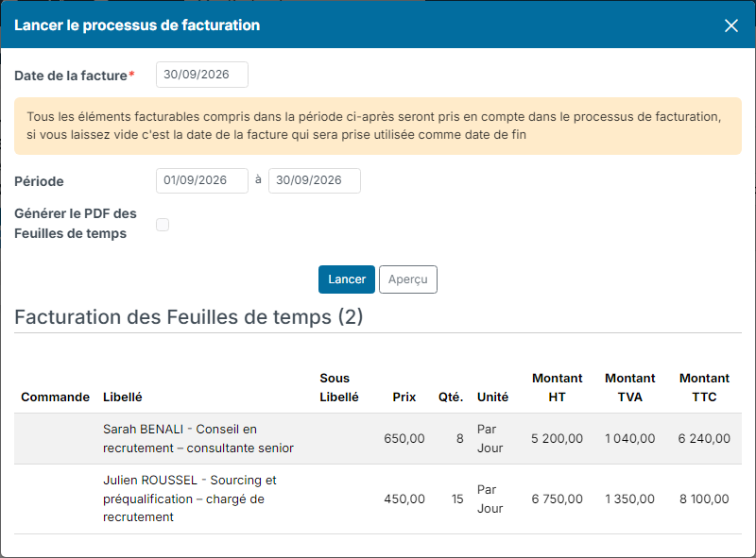Launch invoicing with the Lancer button
756x558 pixels.
point(347,279)
